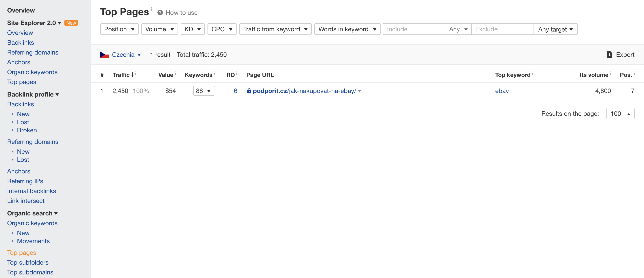Toggle the KD filter dropdown

(x=192, y=29)
